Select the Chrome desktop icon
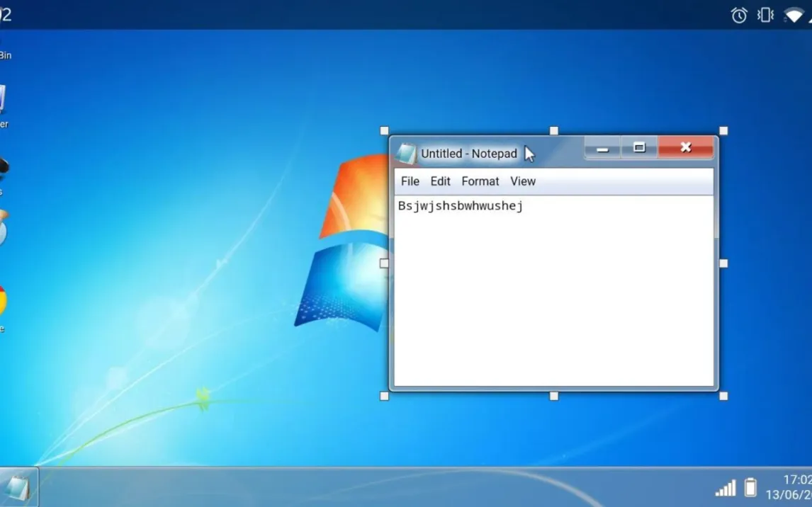812x507 pixels. (2, 302)
